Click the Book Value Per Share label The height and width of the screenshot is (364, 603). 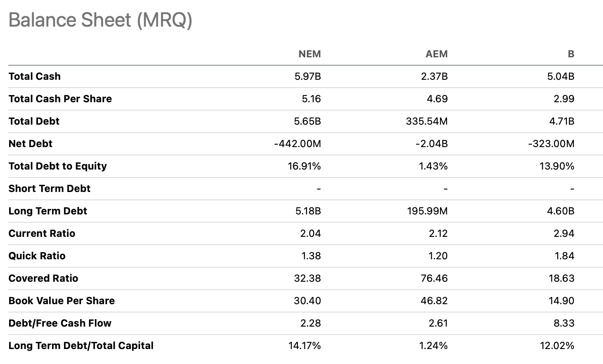coord(62,301)
